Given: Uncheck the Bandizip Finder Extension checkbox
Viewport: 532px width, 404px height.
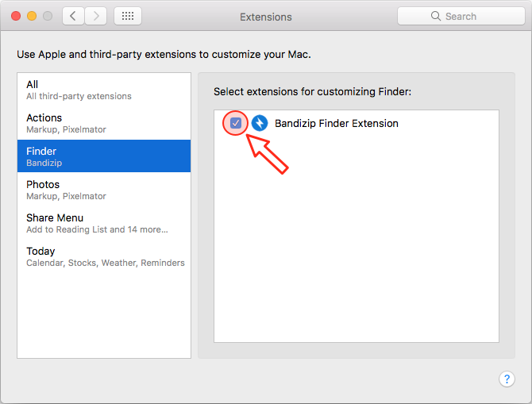Looking at the screenshot, I should pos(236,123).
